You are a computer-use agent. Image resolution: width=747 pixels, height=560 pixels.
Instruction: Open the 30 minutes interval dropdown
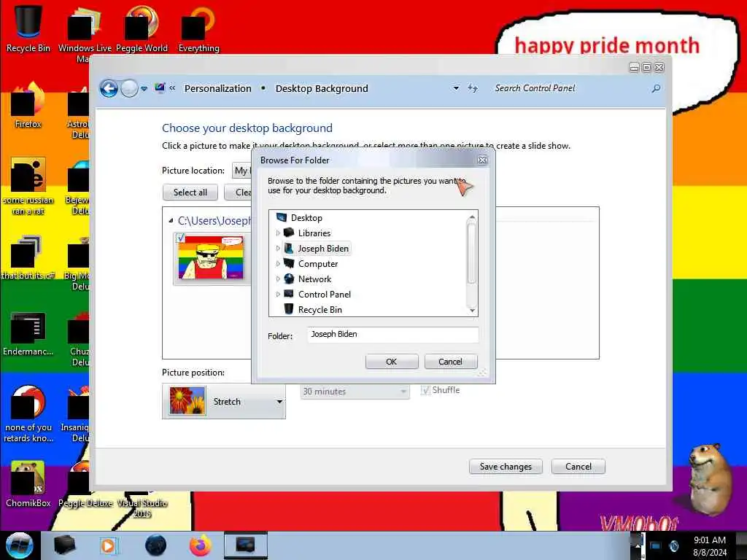pos(355,392)
